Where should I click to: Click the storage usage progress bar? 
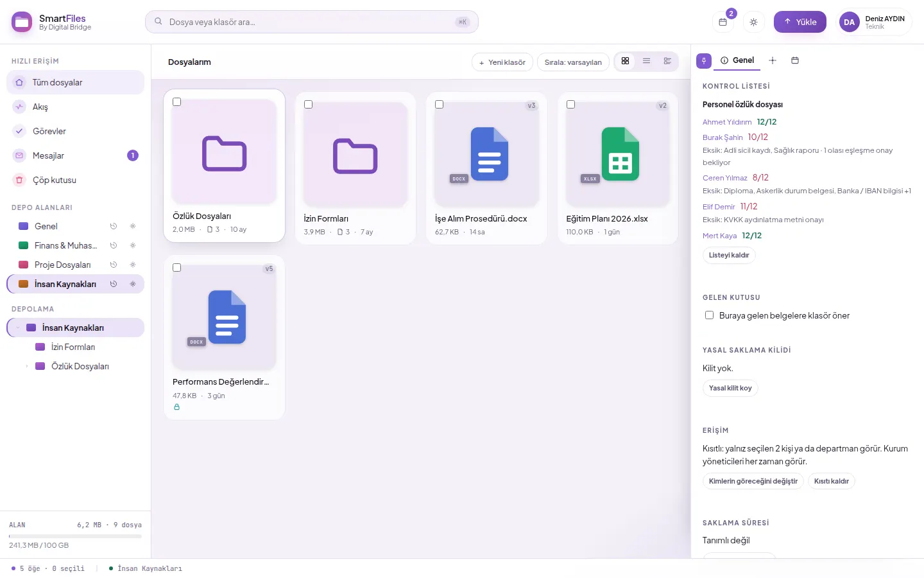point(75,536)
